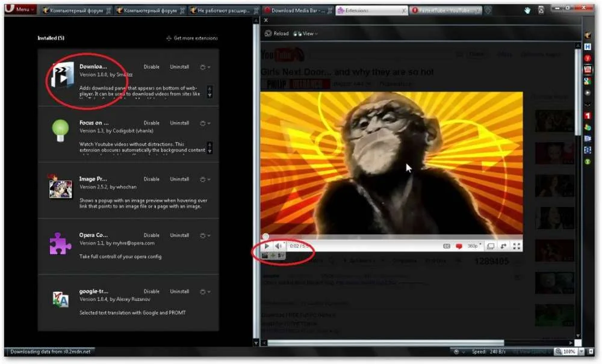Open the top orange bird sidebar icon
This screenshot has width=602, height=364.
(x=588, y=35)
